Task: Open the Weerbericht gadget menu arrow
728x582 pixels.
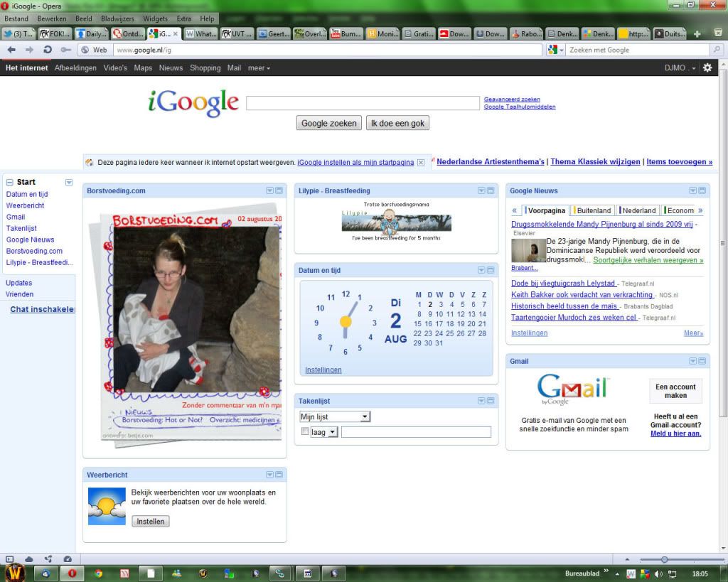Action: pyautogui.click(x=269, y=474)
